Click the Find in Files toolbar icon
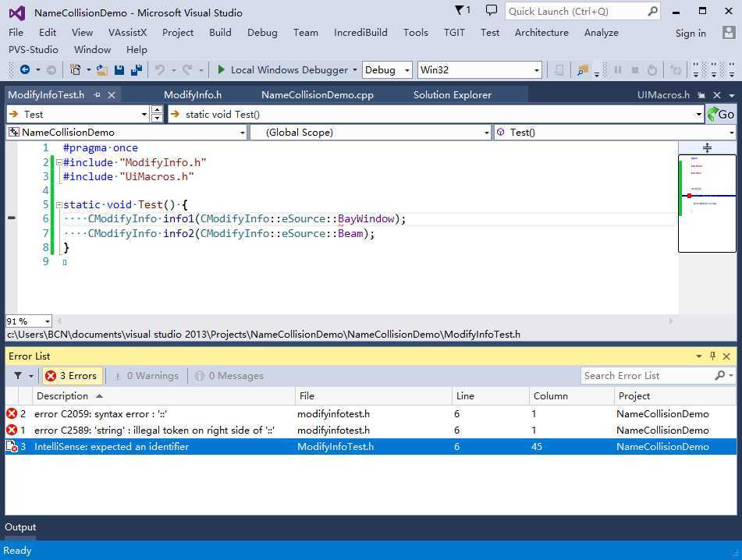Image resolution: width=742 pixels, height=560 pixels. point(583,70)
